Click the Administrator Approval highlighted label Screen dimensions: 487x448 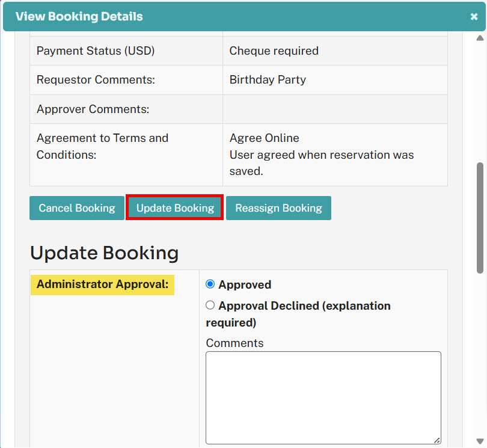point(102,284)
